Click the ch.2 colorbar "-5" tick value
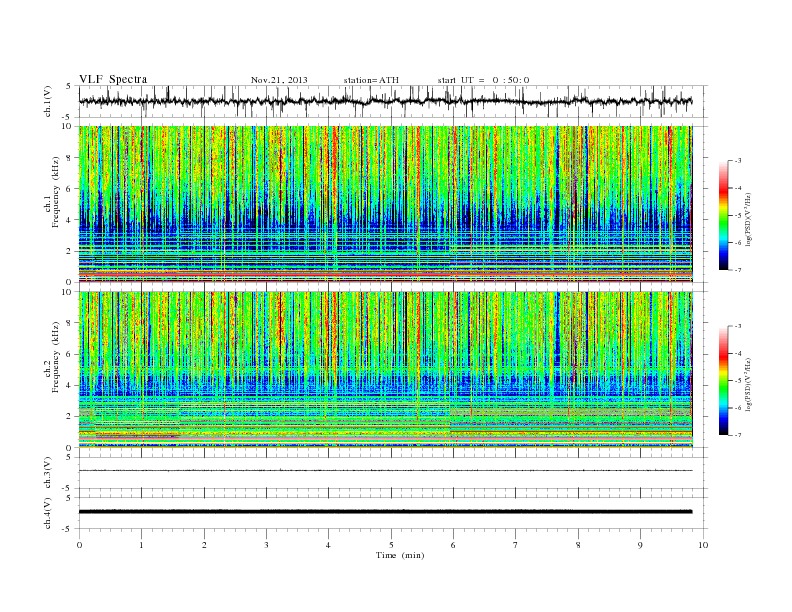792x612 pixels. coord(738,381)
